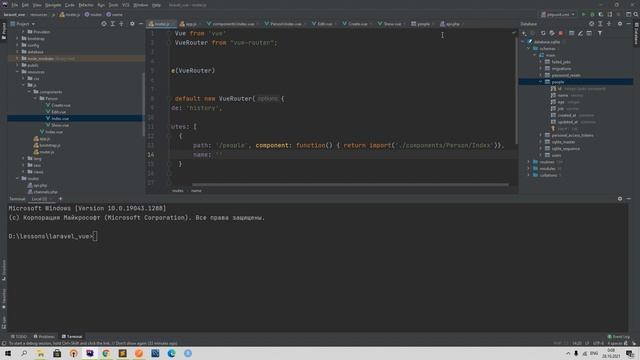Select Index.vue under Person folder
The height and width of the screenshot is (360, 640).
pyautogui.click(x=60, y=118)
